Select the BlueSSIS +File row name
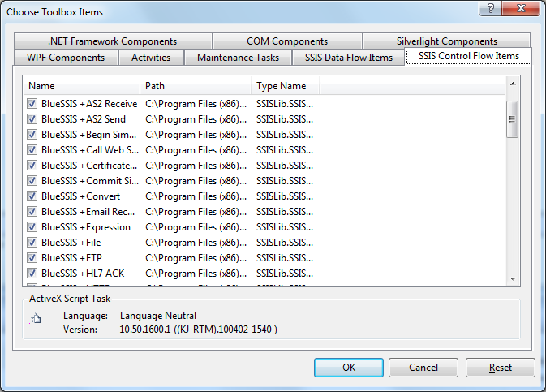Screen dimensions: 546x392 71,242
